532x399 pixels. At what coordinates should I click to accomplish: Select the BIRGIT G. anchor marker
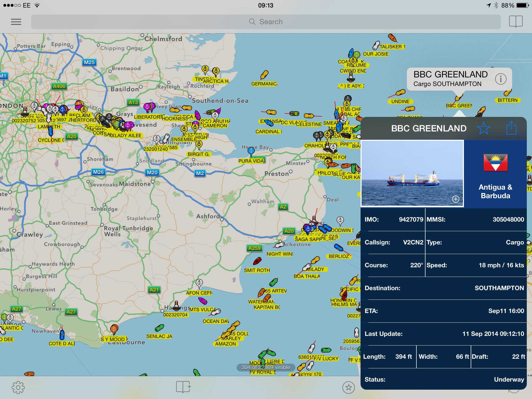point(199,145)
